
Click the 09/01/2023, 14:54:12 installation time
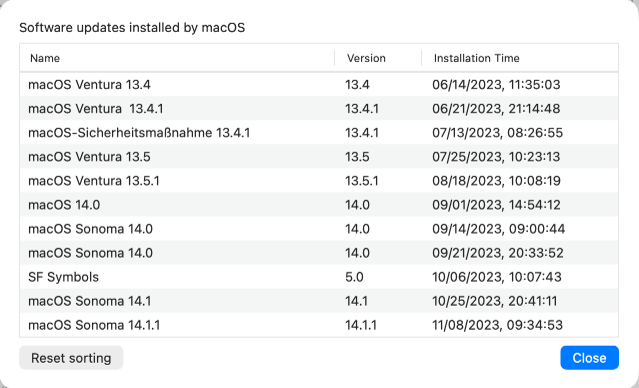coord(496,205)
